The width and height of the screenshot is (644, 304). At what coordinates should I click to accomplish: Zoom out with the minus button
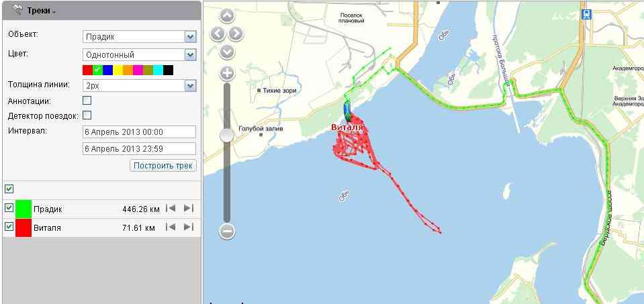pyautogui.click(x=227, y=232)
